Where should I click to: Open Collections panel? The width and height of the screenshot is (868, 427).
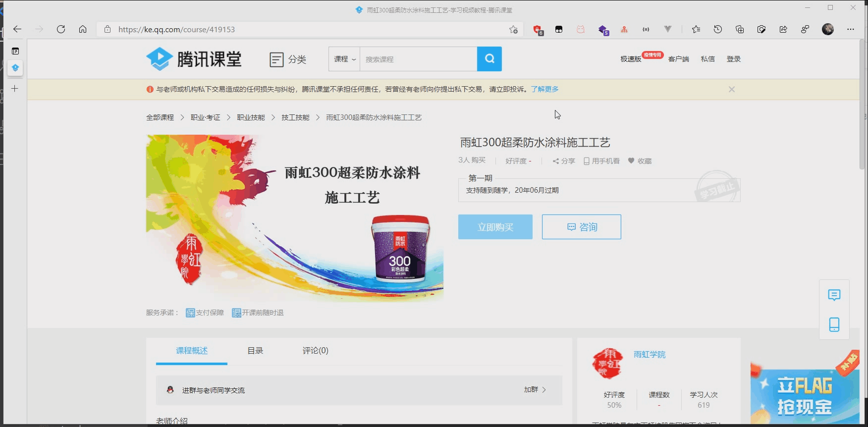[740, 29]
